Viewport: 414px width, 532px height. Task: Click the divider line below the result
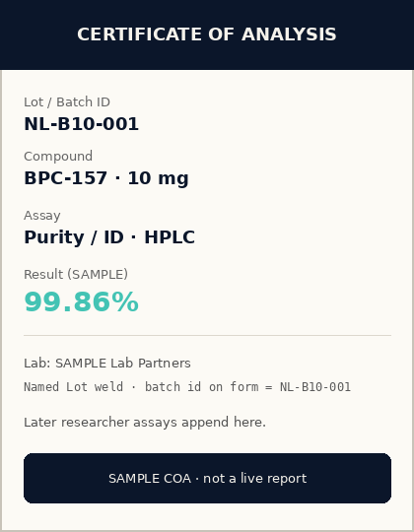click(x=207, y=335)
